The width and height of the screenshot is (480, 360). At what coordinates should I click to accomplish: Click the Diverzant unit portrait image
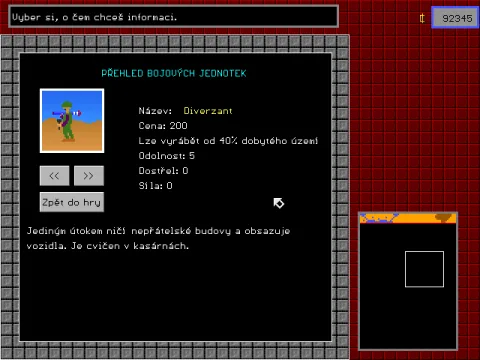[x=72, y=121]
